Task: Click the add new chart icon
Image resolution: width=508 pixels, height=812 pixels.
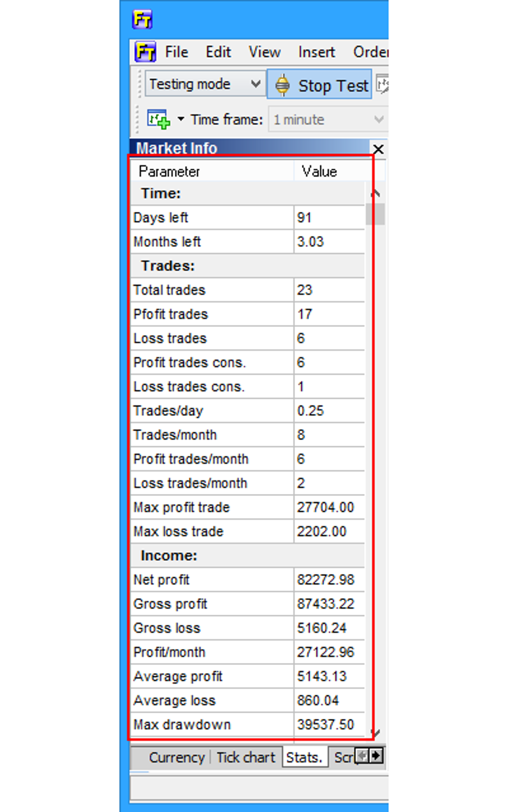Action: pos(158,120)
